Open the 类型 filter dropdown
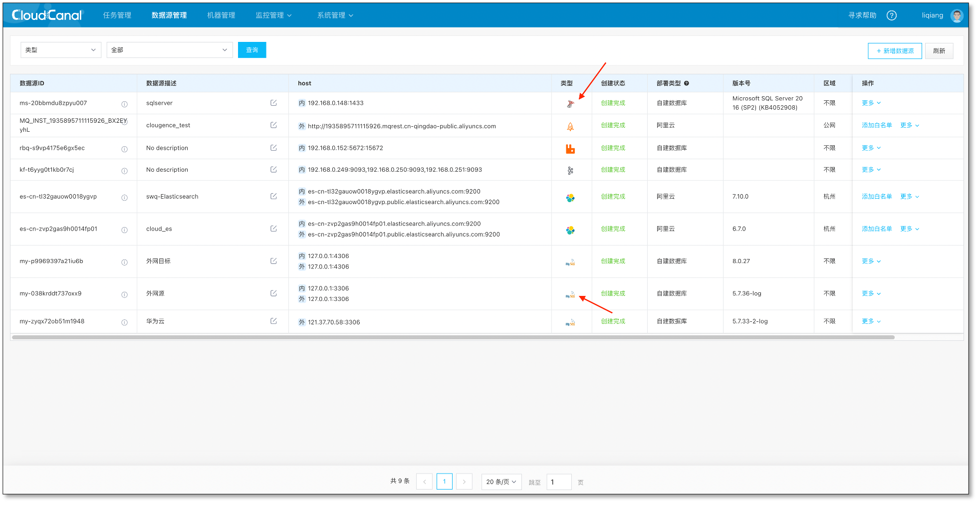 click(x=61, y=50)
